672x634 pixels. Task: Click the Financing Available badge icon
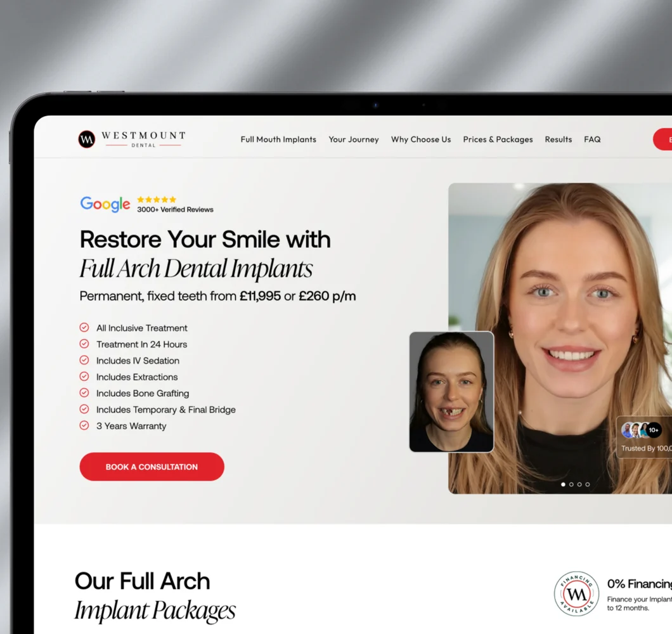(576, 593)
